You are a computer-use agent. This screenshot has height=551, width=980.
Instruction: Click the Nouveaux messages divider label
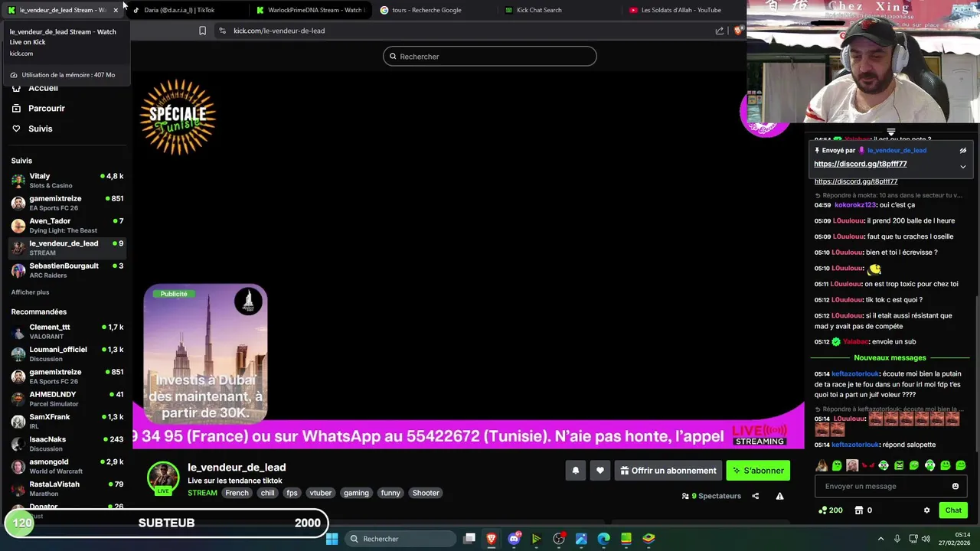(890, 358)
